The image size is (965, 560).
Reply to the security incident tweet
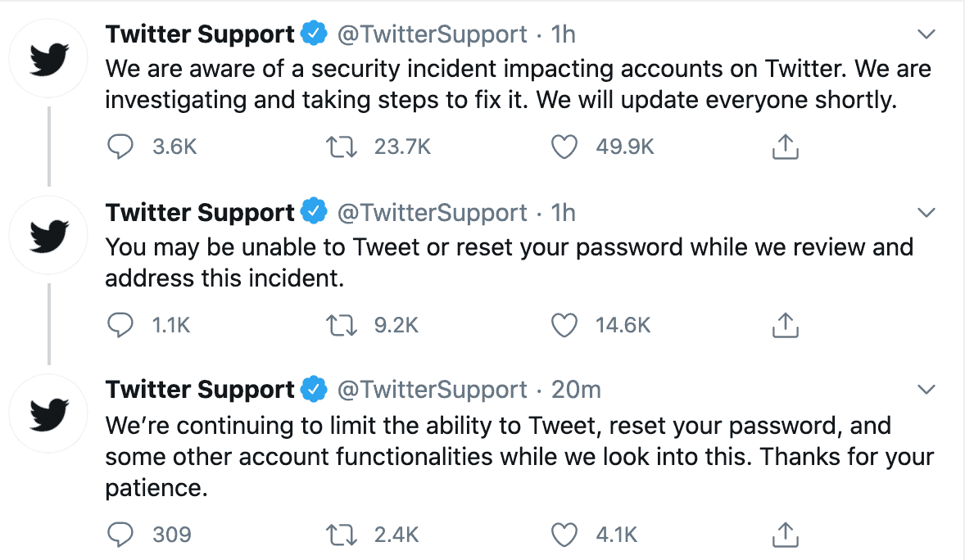tap(120, 147)
